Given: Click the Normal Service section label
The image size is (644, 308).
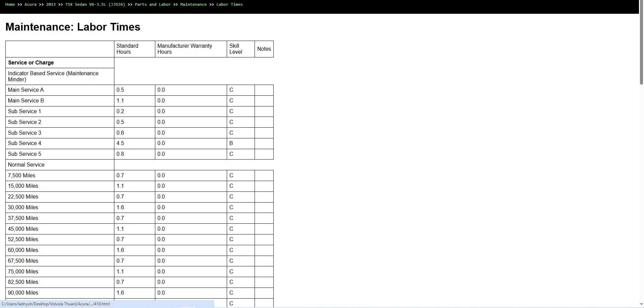Looking at the screenshot, I should (26, 165).
